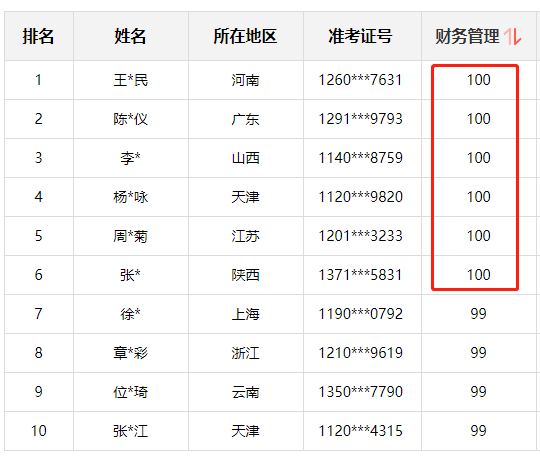This screenshot has width=540, height=456.
Task: Click the 姓名 column header
Action: click(131, 36)
